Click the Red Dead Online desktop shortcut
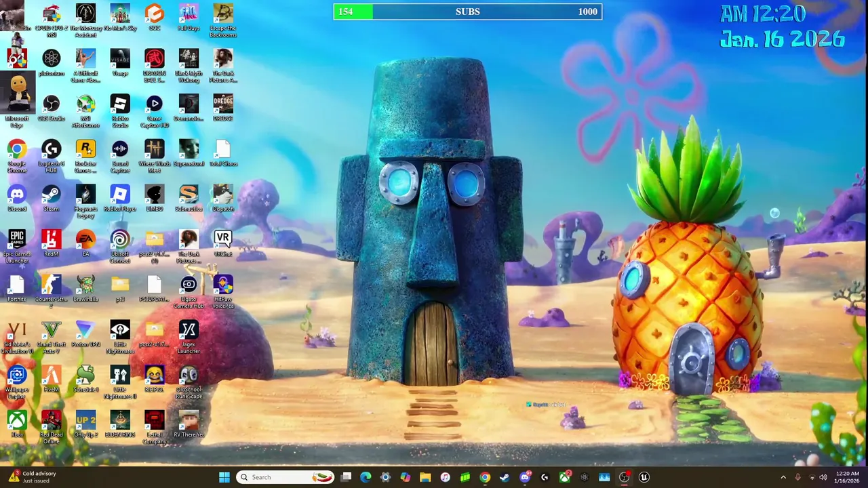This screenshot has width=868, height=488. pyautogui.click(x=52, y=428)
